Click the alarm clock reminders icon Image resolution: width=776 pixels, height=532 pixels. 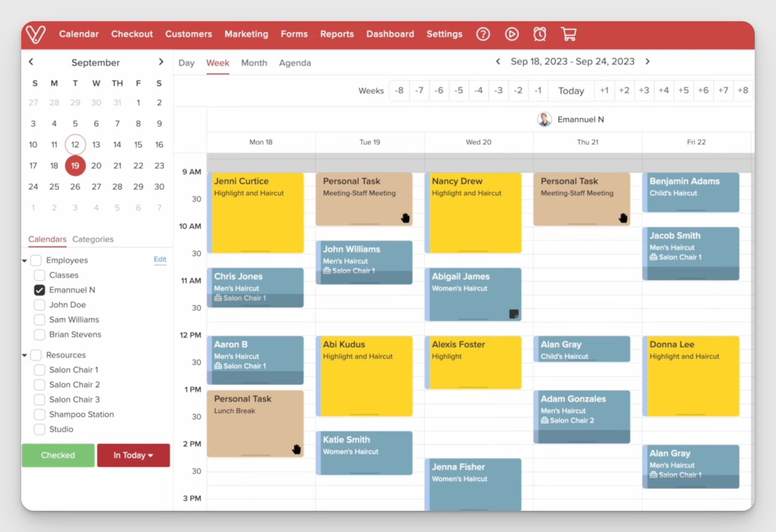(x=540, y=34)
